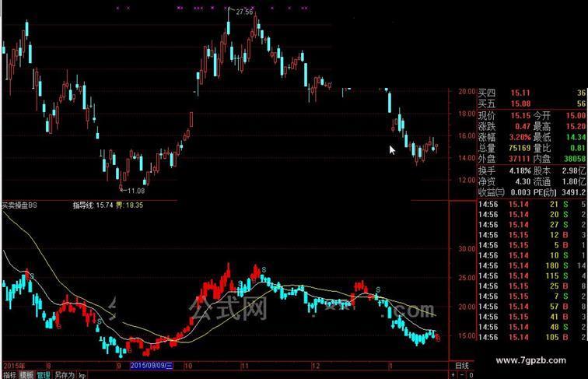588x379 pixels.
Task: Click the 涨跌 0.47 value
Action: [523, 126]
